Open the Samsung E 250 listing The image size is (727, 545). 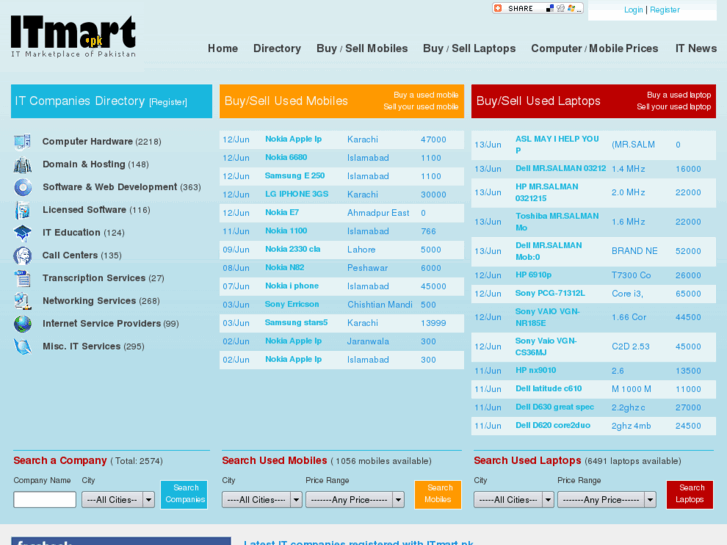pyautogui.click(x=294, y=176)
